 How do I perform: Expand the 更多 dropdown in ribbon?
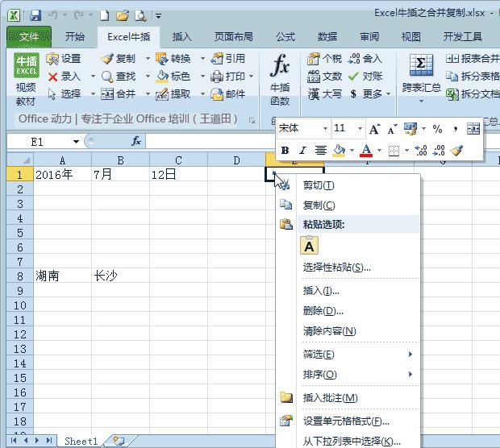[x=388, y=94]
